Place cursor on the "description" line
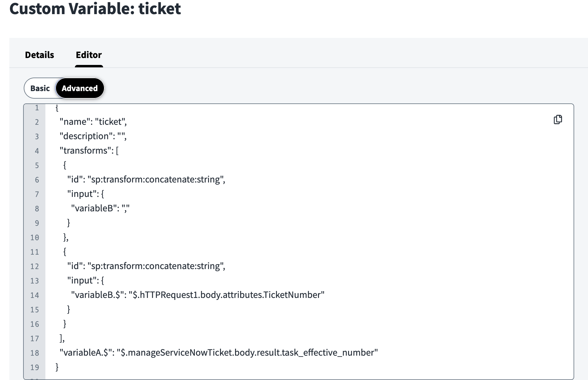Image resolution: width=588 pixels, height=380 pixels. 93,136
